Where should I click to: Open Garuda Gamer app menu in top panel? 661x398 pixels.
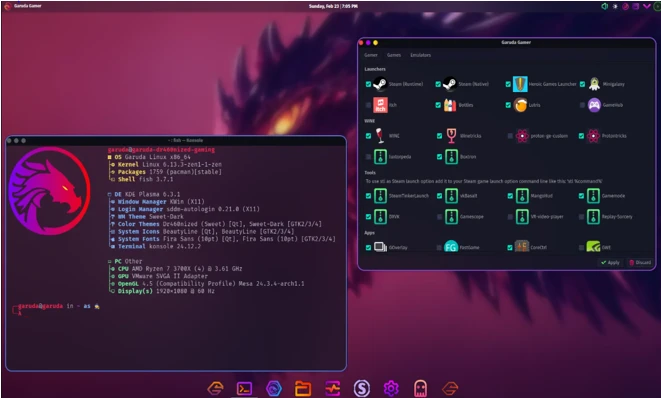pyautogui.click(x=27, y=6)
